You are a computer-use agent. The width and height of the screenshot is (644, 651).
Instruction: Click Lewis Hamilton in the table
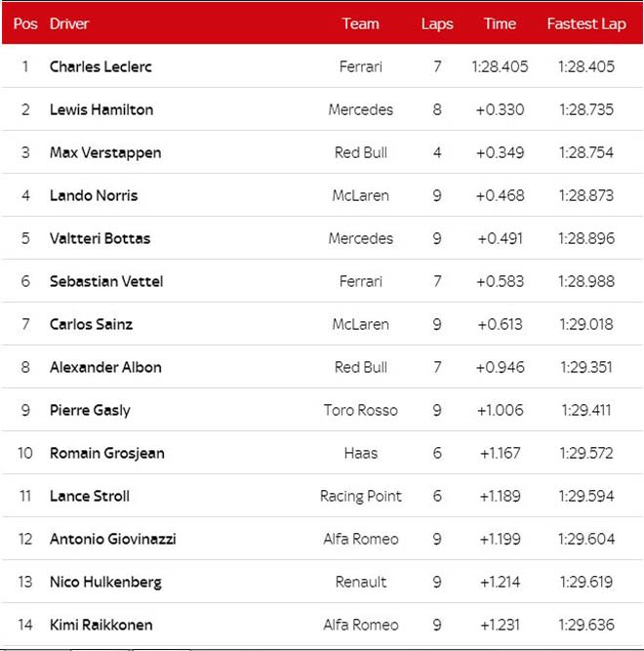click(101, 110)
